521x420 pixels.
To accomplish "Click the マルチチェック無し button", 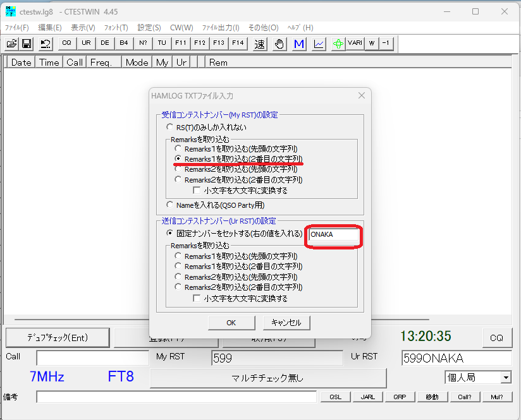I will click(268, 378).
